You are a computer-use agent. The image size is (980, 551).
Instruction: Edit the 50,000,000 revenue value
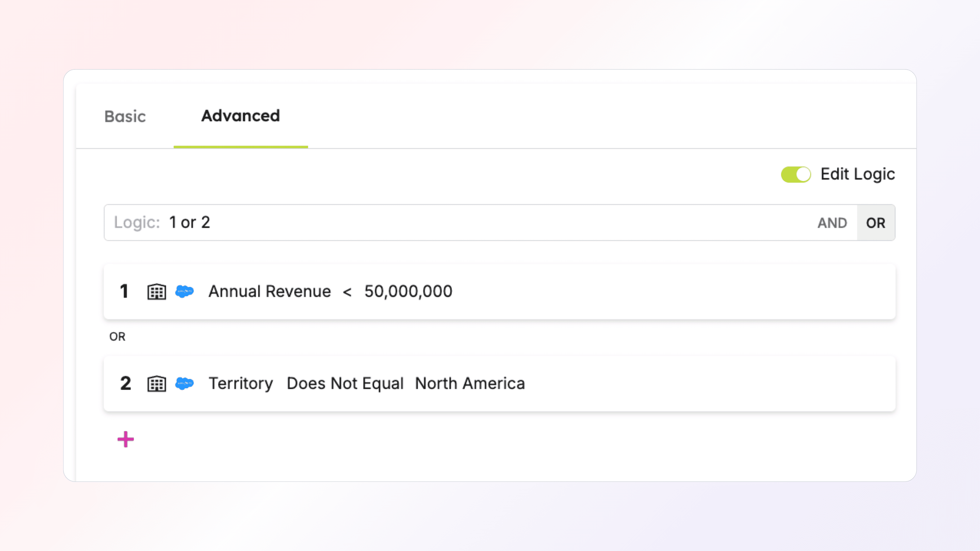click(x=408, y=292)
